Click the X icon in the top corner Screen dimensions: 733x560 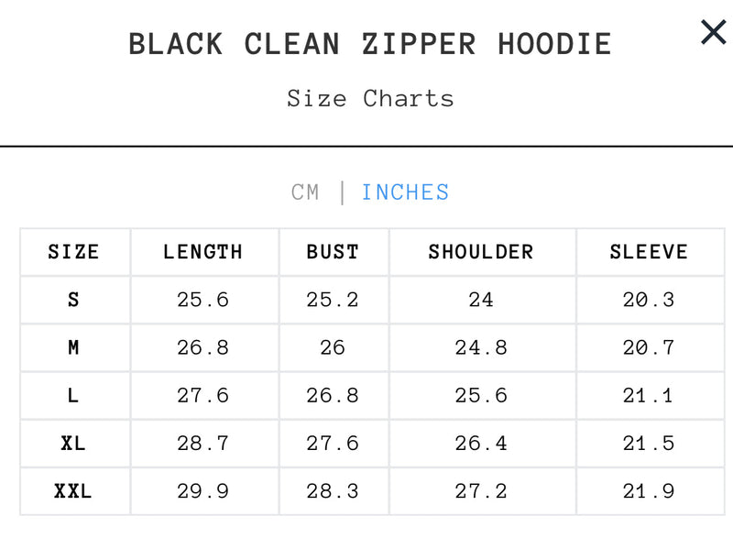(x=712, y=32)
